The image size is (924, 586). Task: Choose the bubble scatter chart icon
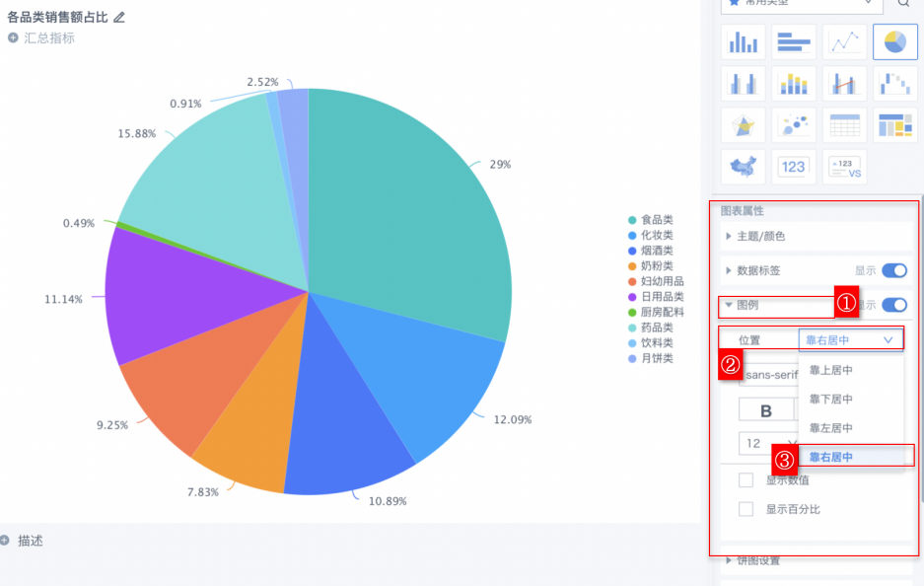[x=794, y=125]
